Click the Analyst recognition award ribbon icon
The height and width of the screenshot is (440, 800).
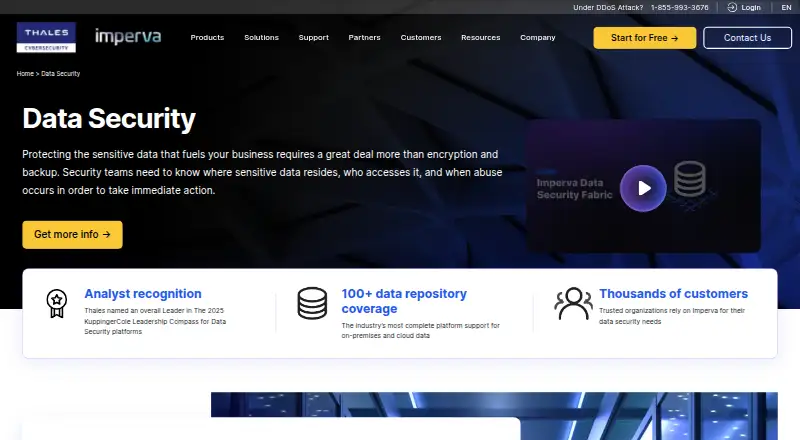pos(57,304)
